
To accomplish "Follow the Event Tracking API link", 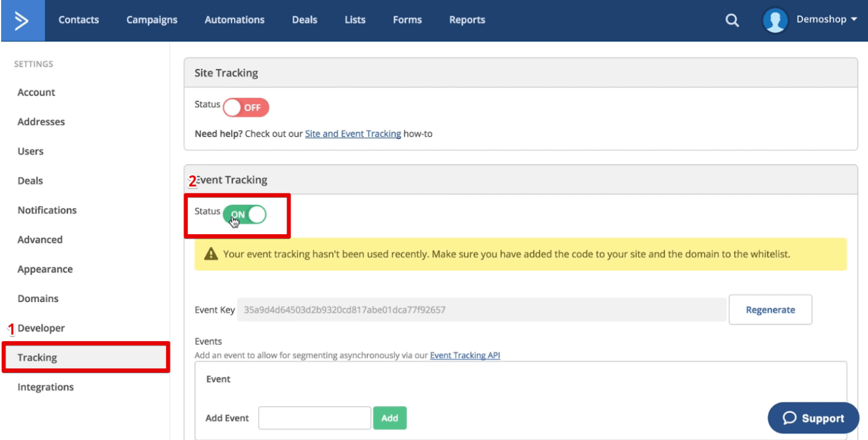I will [x=465, y=355].
